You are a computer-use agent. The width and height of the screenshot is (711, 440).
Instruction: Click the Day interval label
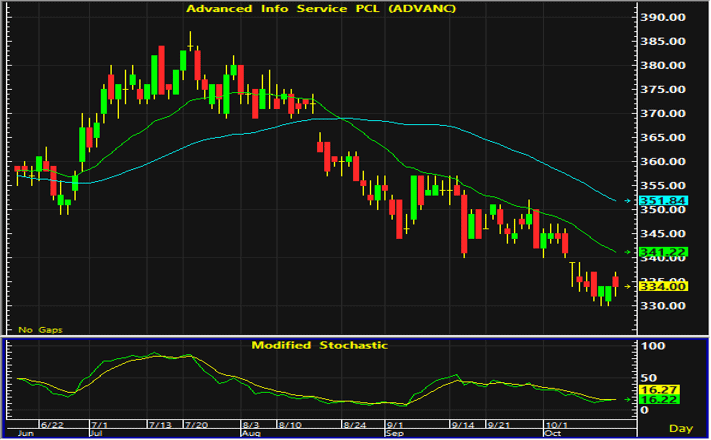[681, 428]
